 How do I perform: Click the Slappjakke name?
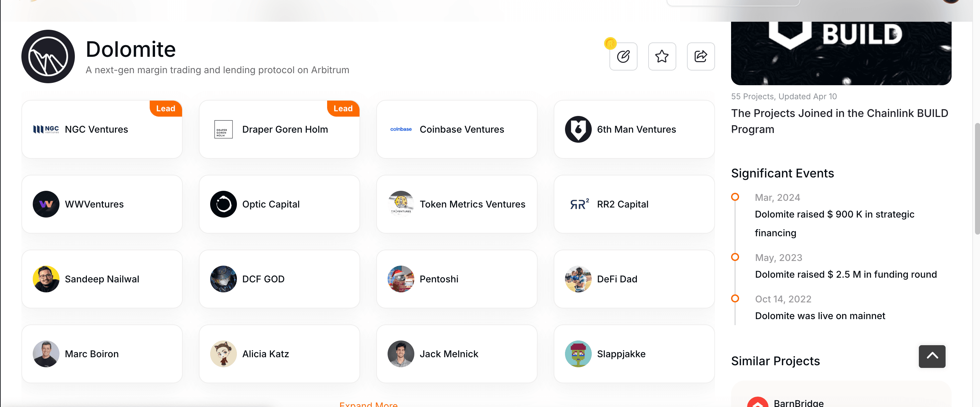pos(621,354)
